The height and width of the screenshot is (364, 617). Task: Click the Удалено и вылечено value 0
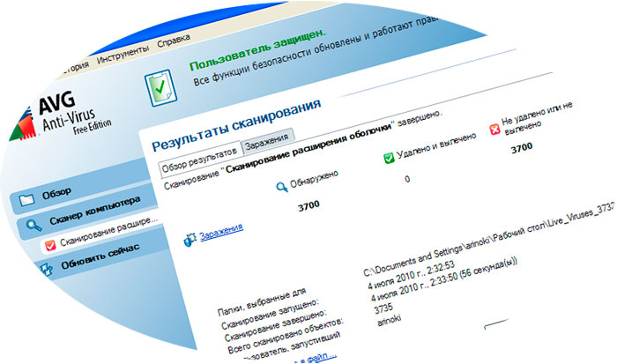coord(407,180)
